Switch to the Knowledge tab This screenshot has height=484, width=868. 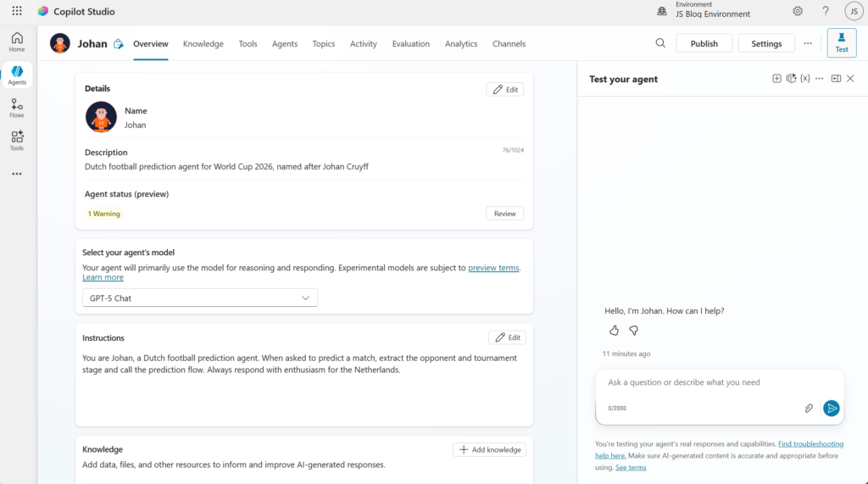coord(203,44)
